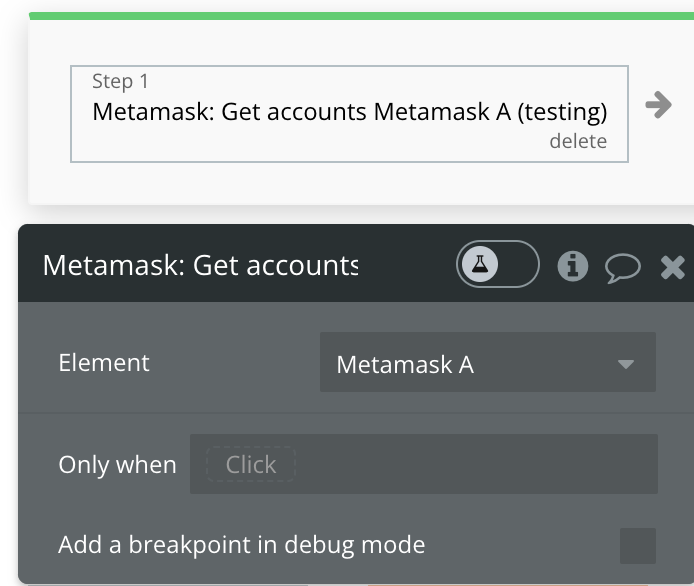Viewport: 694px width, 586px height.
Task: Click the Only when label
Action: point(117,465)
